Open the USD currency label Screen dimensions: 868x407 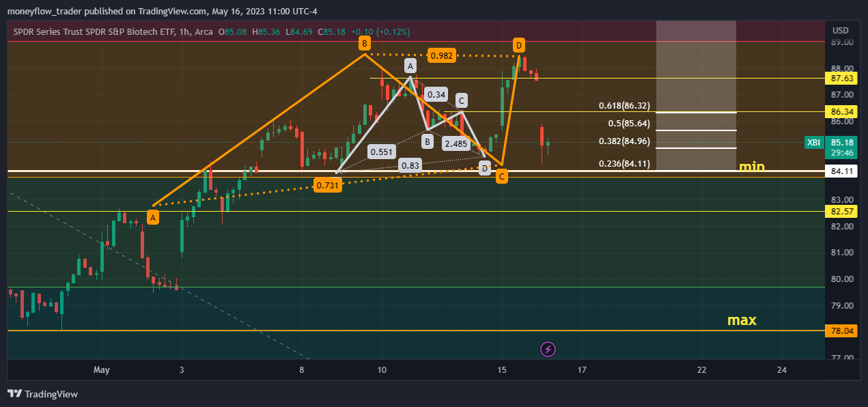[x=841, y=30]
